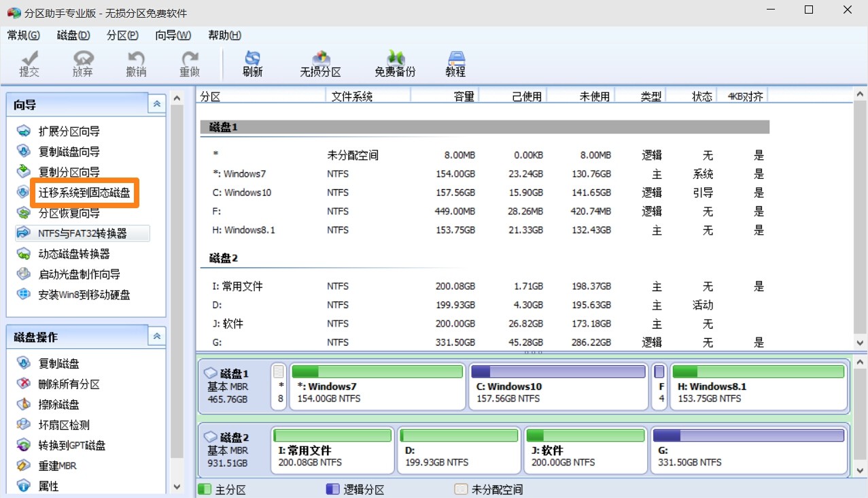Sort by the 分区 column header
Screen dimensions: 868x498
(x=262, y=97)
